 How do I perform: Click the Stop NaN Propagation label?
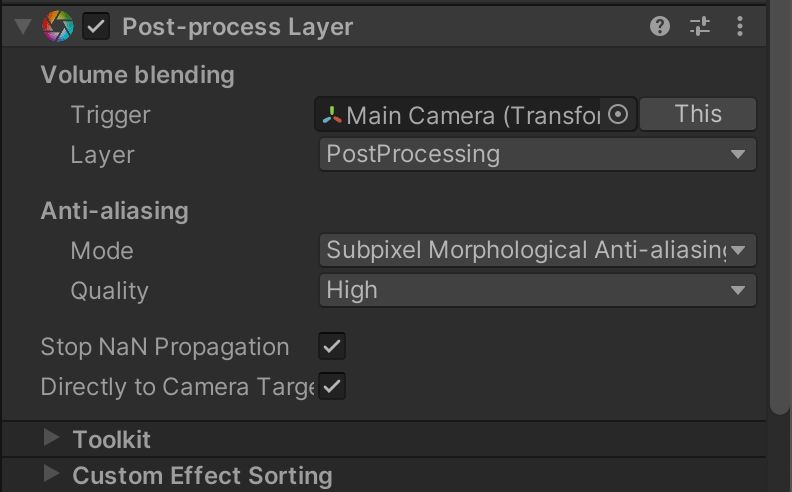pyautogui.click(x=165, y=347)
